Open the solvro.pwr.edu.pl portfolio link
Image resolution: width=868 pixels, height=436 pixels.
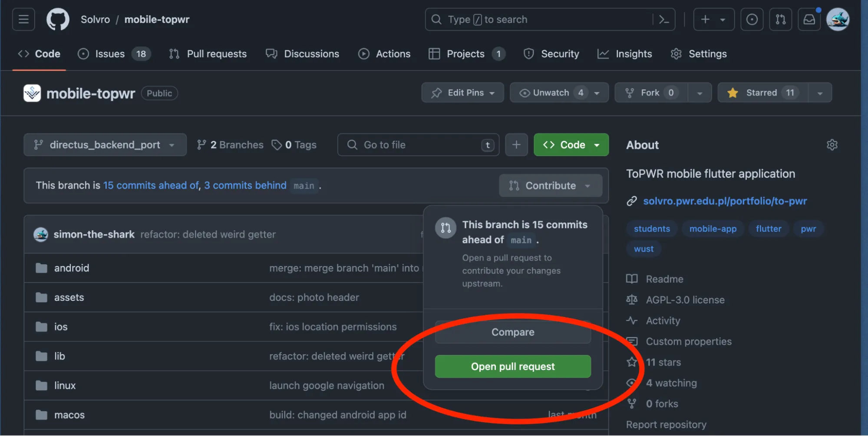(725, 201)
